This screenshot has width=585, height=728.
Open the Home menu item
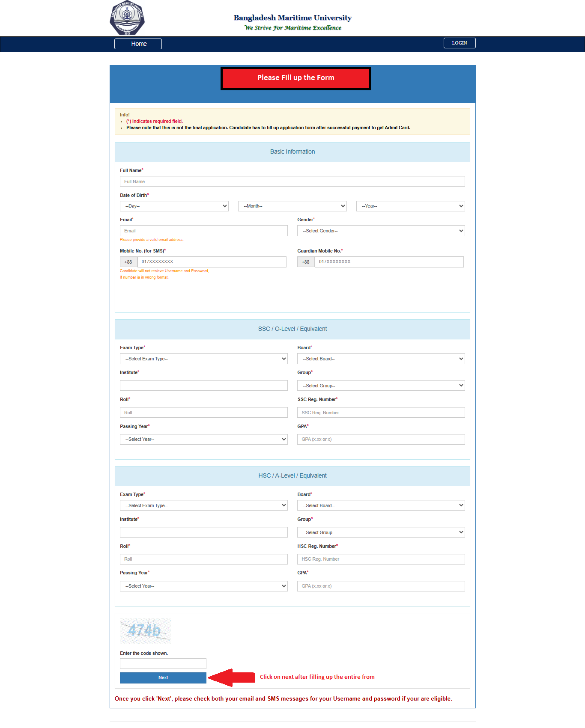[138, 44]
